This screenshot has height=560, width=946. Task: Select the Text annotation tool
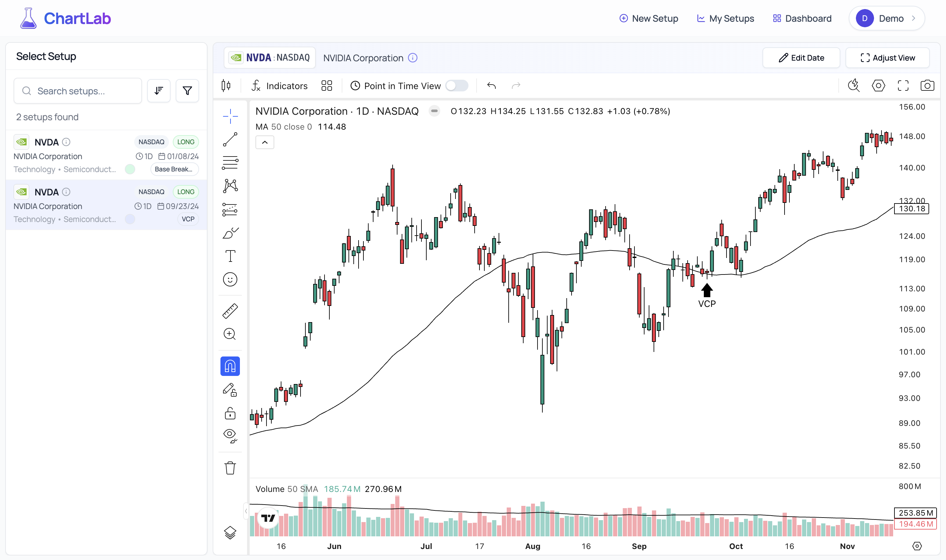(x=230, y=256)
